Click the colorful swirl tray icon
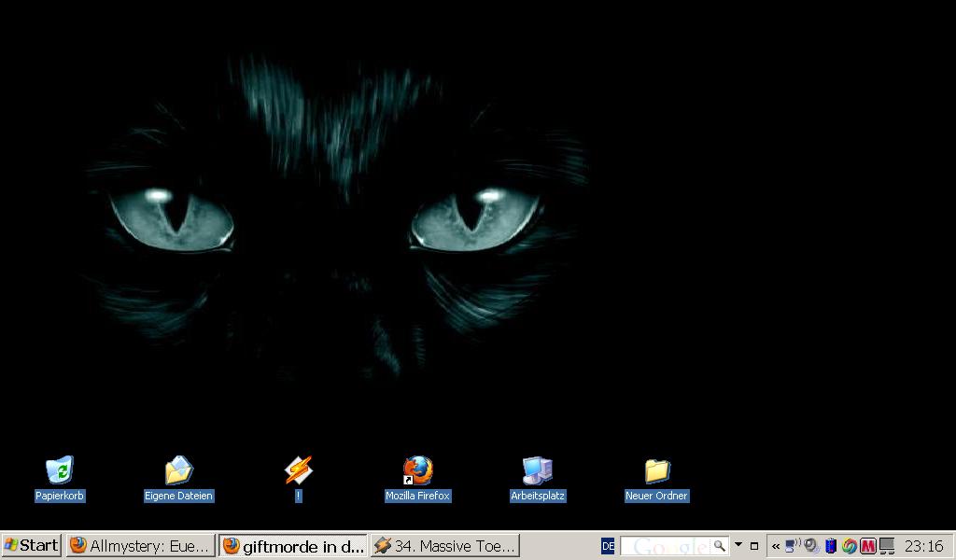Image resolution: width=956 pixels, height=560 pixels. (850, 546)
